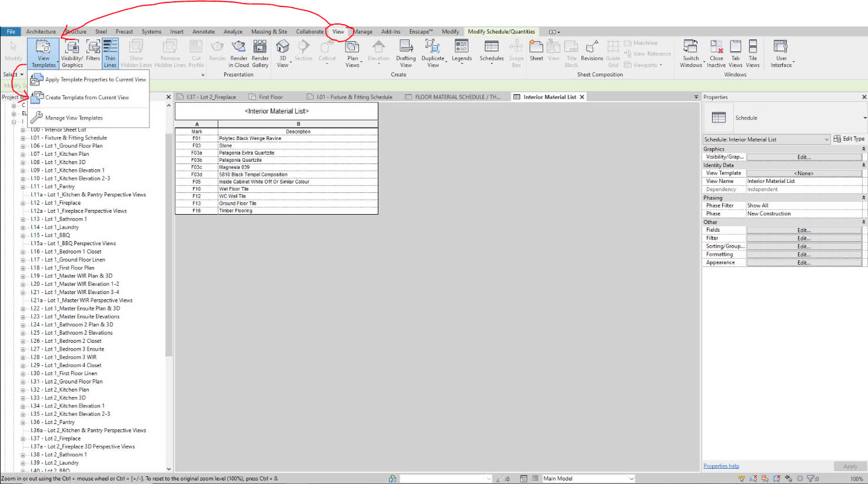Switch to First Floor view tab

(271, 97)
